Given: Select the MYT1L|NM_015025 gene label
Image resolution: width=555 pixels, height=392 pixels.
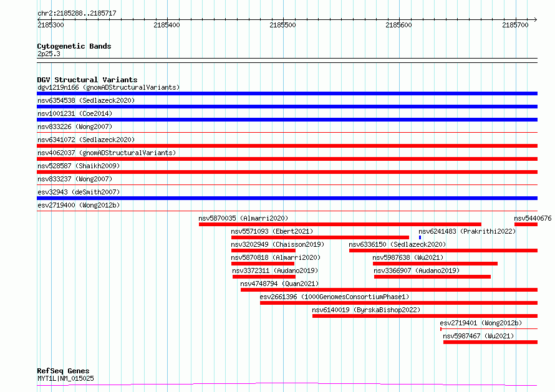Looking at the screenshot, I should (65, 378).
